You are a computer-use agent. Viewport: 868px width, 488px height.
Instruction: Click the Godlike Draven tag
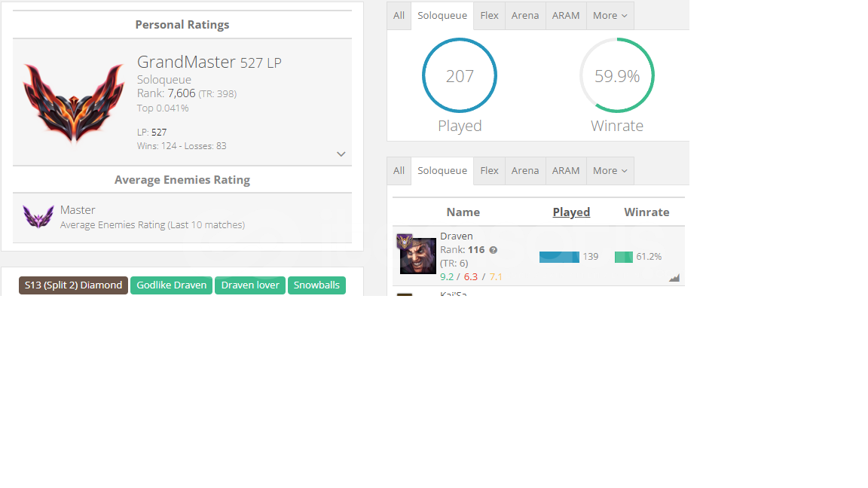coord(172,285)
